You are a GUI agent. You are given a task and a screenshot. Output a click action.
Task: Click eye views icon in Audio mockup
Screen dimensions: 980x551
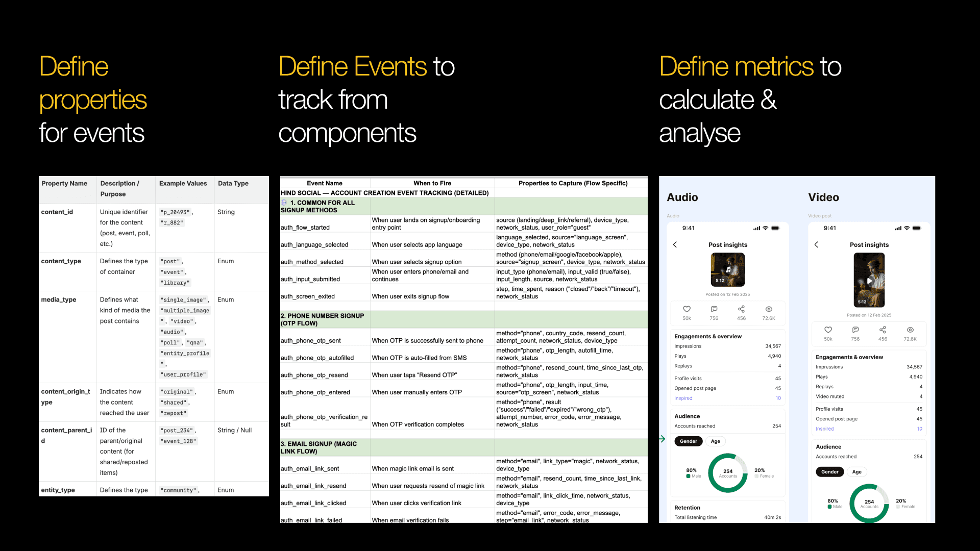pyautogui.click(x=769, y=309)
